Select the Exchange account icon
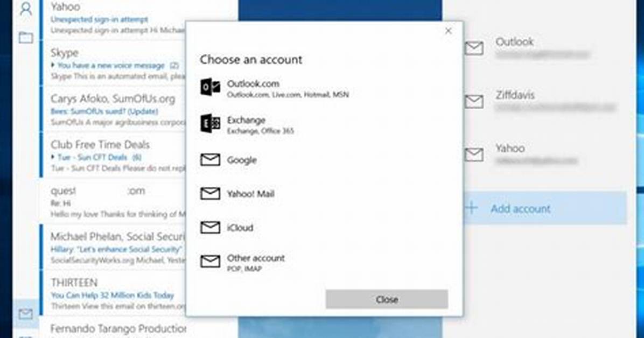The height and width of the screenshot is (338, 644). tap(210, 123)
